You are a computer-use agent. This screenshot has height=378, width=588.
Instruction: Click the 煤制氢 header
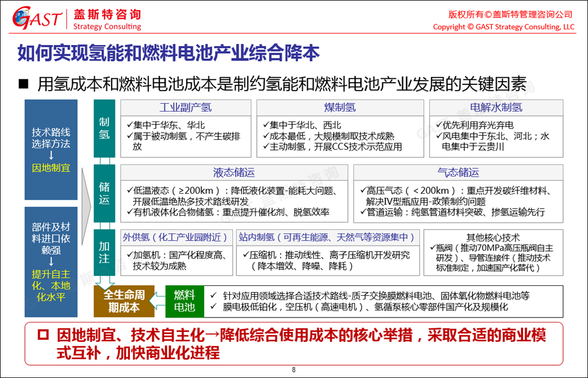339,108
